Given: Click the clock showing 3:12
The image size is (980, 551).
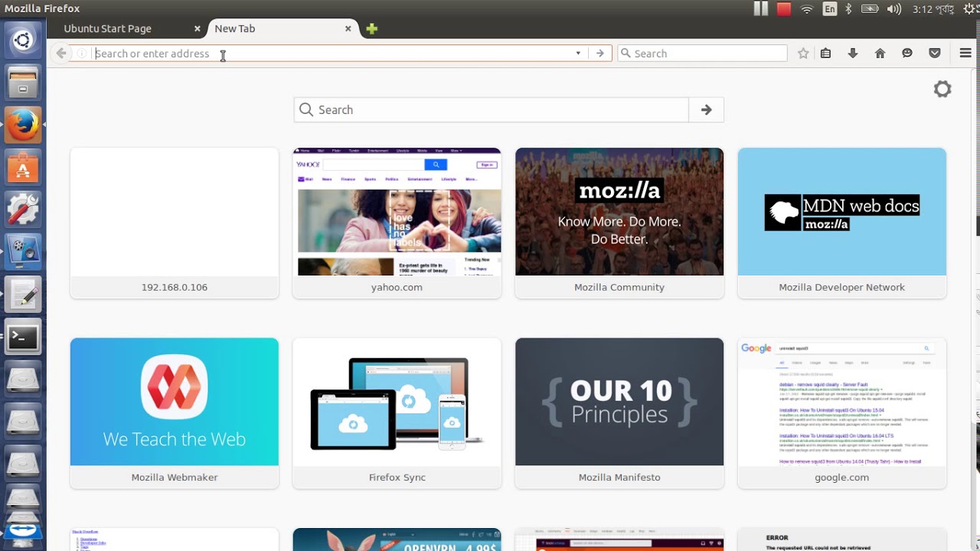Looking at the screenshot, I should 933,9.
